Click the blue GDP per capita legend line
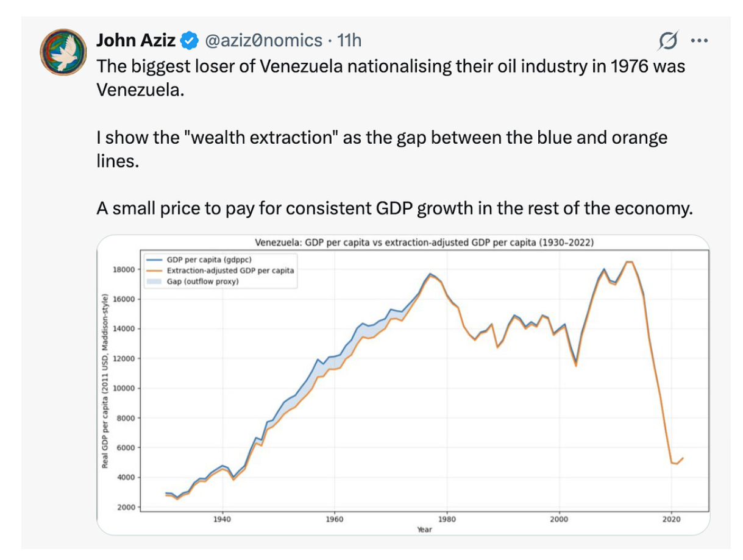The height and width of the screenshot is (560, 743). coord(154,259)
